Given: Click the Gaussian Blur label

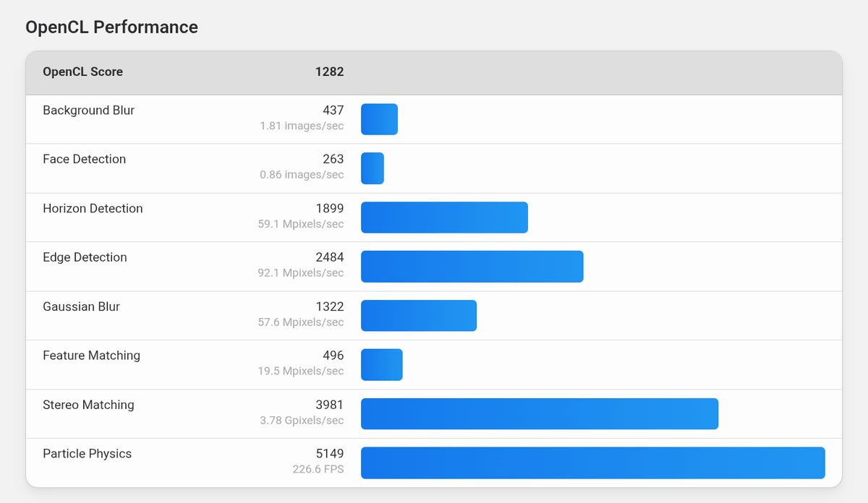Looking at the screenshot, I should point(81,306).
